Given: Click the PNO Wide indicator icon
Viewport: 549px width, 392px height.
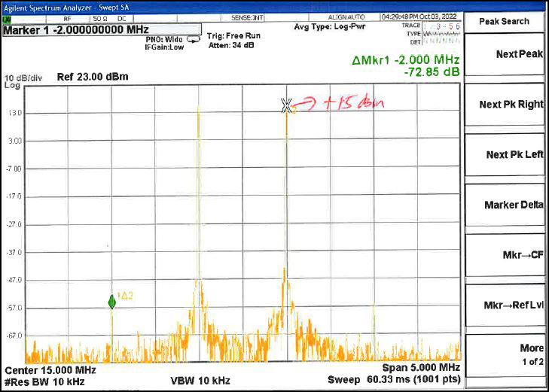Looking at the screenshot, I should coord(194,38).
